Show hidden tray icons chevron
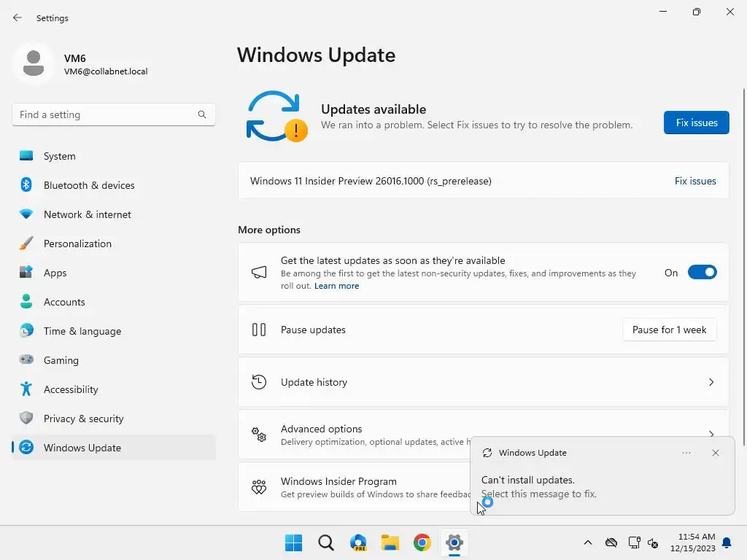This screenshot has height=560, width=747. pos(588,542)
